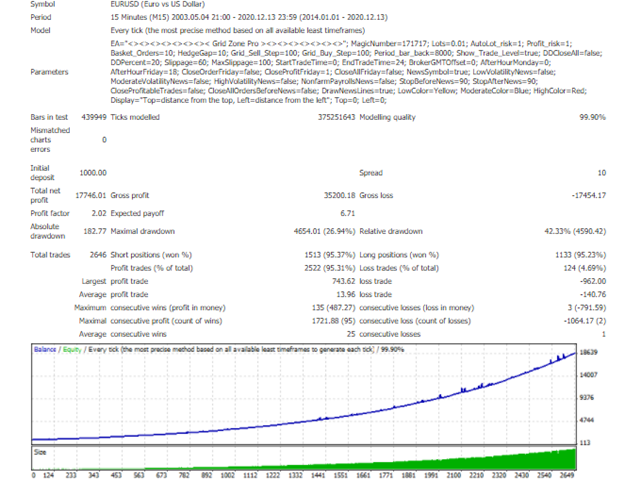The image size is (640, 480).
Task: Click the Average consecutive wins value 25
Action: click(351, 334)
